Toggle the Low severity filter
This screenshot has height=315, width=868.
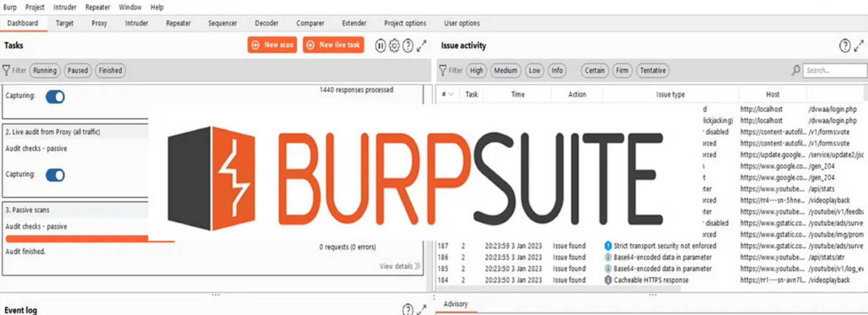(534, 71)
